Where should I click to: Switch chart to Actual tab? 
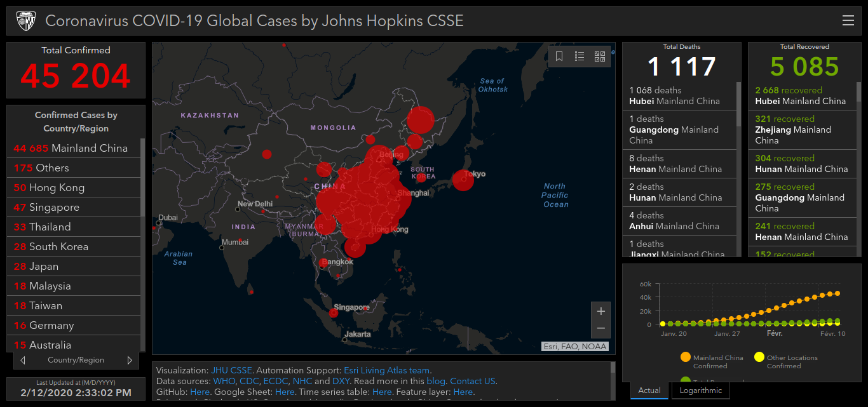(x=649, y=390)
